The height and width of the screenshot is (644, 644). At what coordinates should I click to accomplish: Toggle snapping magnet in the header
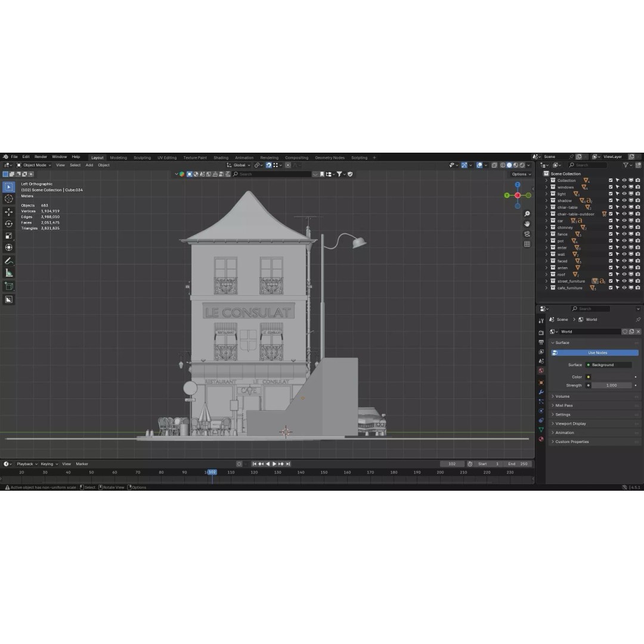coord(268,165)
